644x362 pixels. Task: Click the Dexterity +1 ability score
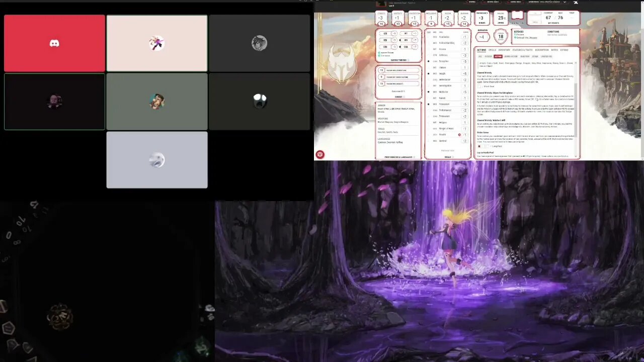pyautogui.click(x=397, y=18)
